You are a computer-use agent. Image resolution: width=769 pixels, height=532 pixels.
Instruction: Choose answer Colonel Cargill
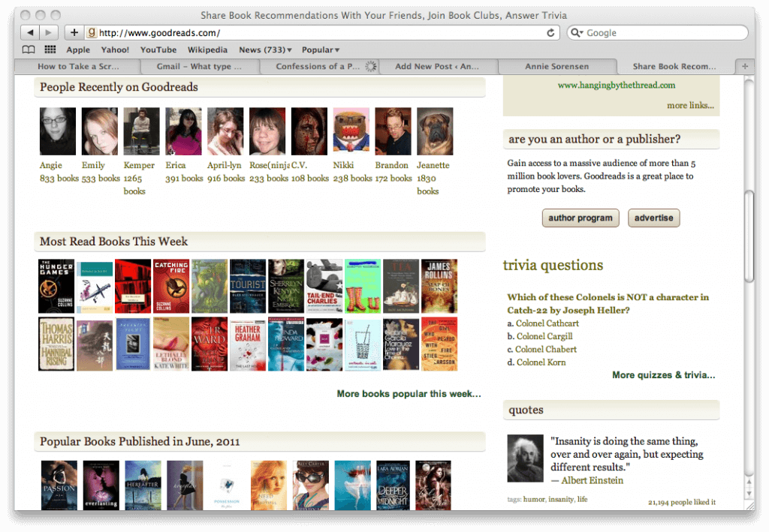(544, 336)
